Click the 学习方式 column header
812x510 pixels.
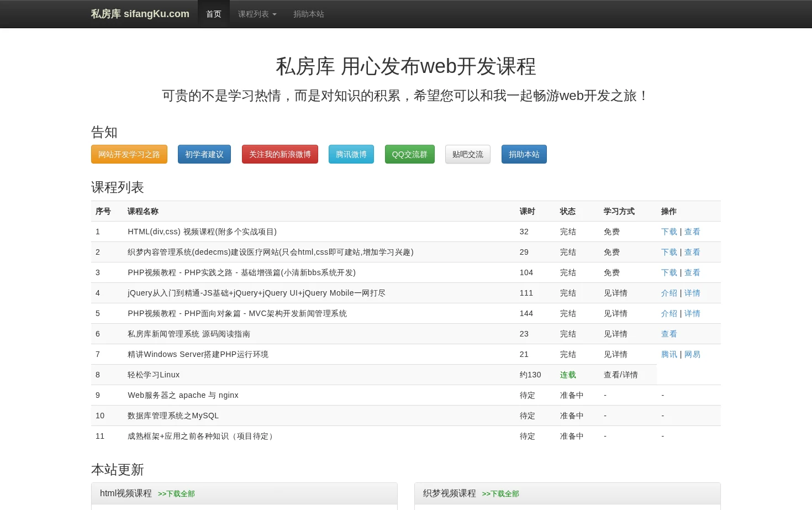coord(619,211)
